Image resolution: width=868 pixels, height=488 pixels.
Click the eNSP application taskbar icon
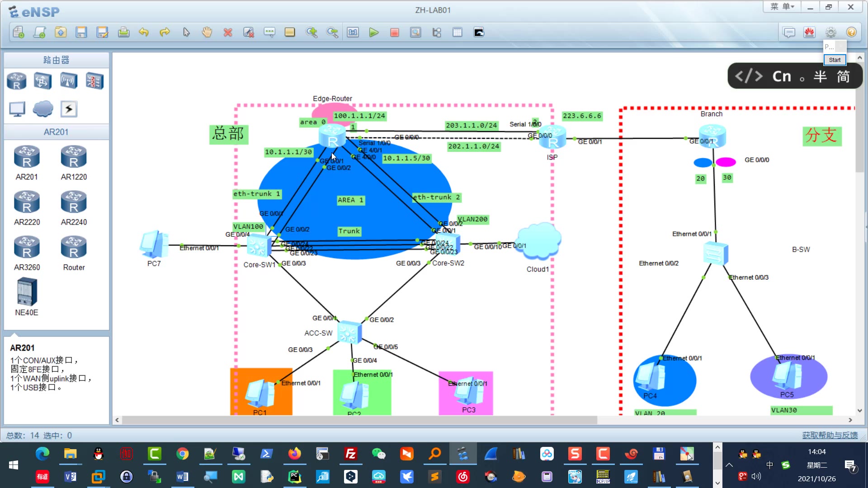[x=462, y=454]
